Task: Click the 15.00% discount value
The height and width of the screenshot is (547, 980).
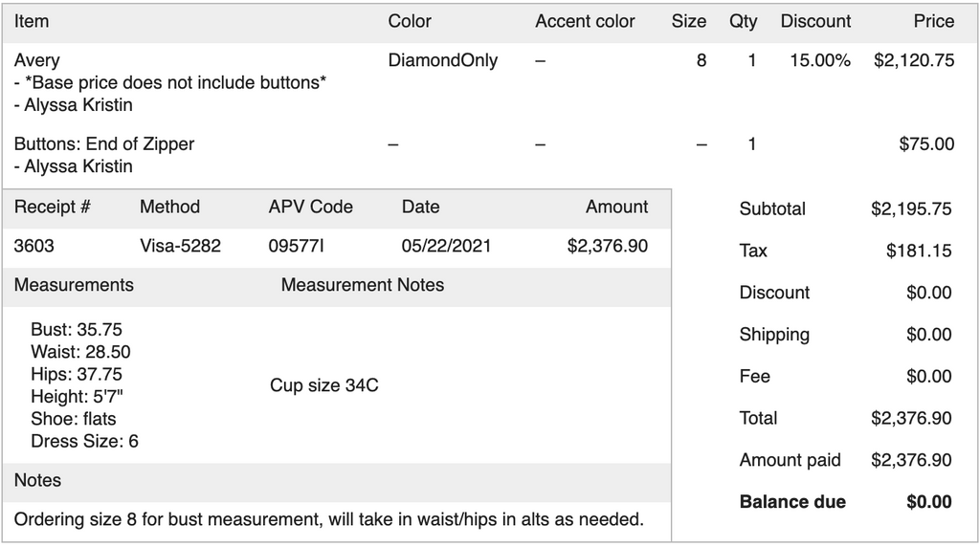Action: 819,60
